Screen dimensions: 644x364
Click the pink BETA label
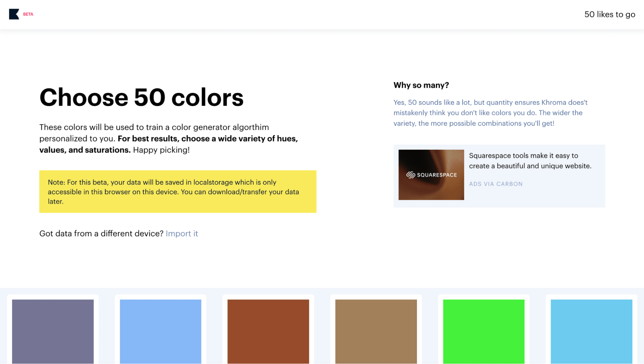pyautogui.click(x=28, y=14)
